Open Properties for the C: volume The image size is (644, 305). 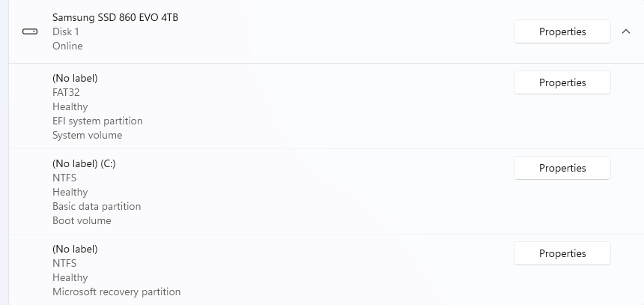click(x=562, y=168)
